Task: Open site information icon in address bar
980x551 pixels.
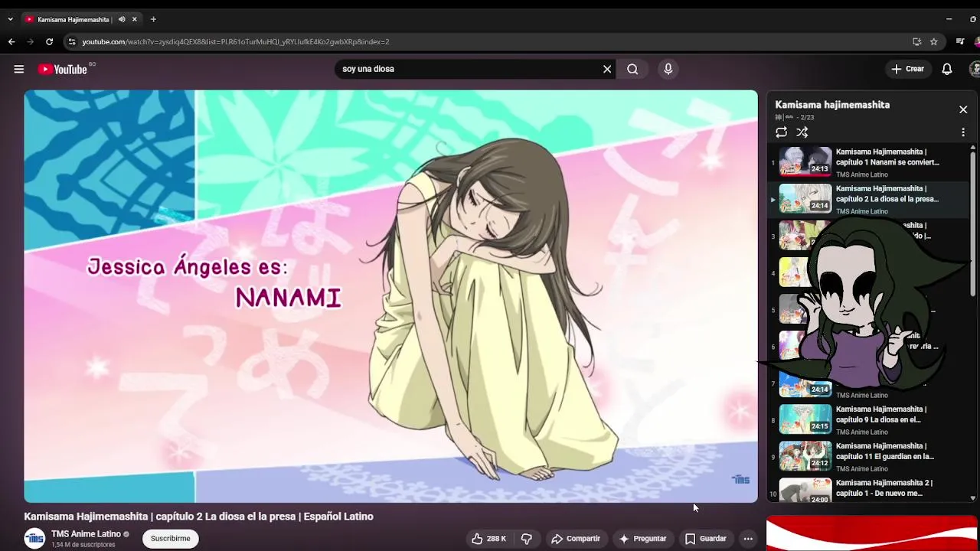Action: pyautogui.click(x=72, y=42)
